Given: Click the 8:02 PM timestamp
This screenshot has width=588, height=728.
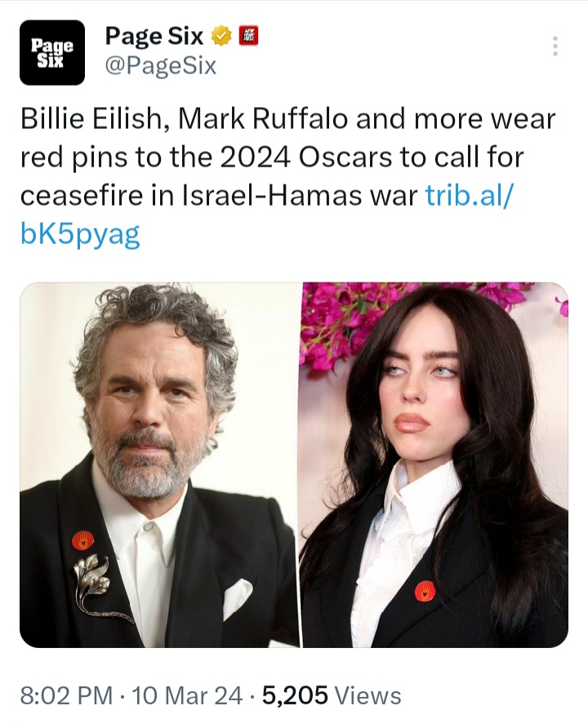Looking at the screenshot, I should coord(66,695).
